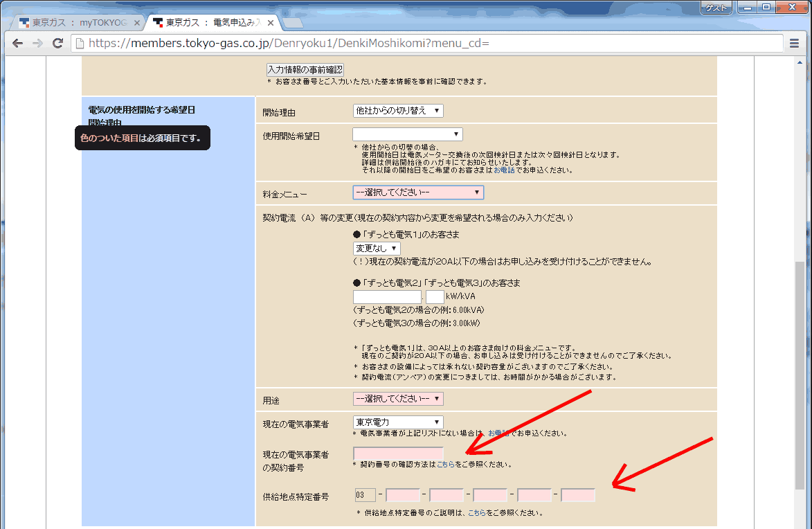Open a new tab with the new-tab button

[x=293, y=23]
